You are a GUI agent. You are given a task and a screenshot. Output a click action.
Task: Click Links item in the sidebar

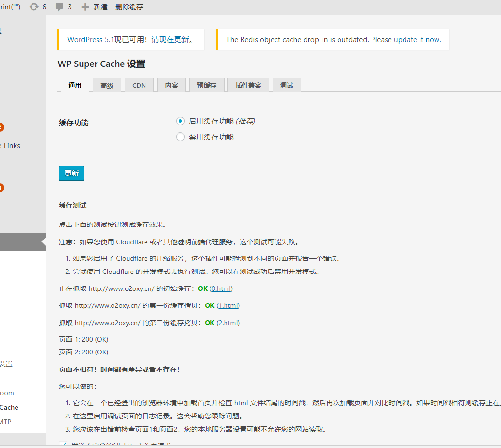pos(10,146)
